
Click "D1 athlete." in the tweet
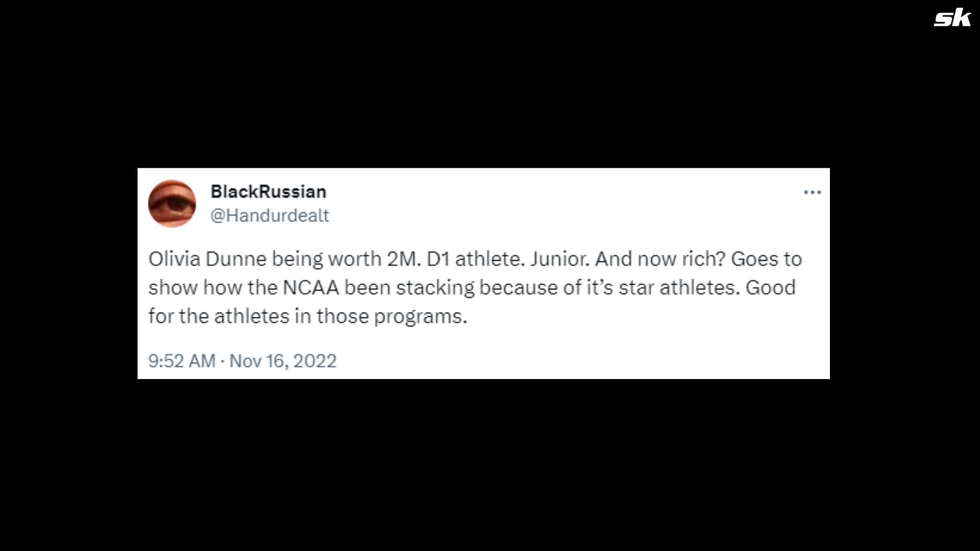coord(476,259)
